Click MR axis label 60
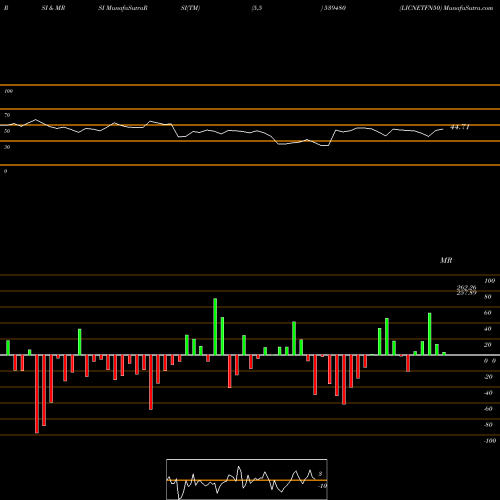This screenshot has width=500, height=500. click(x=488, y=313)
